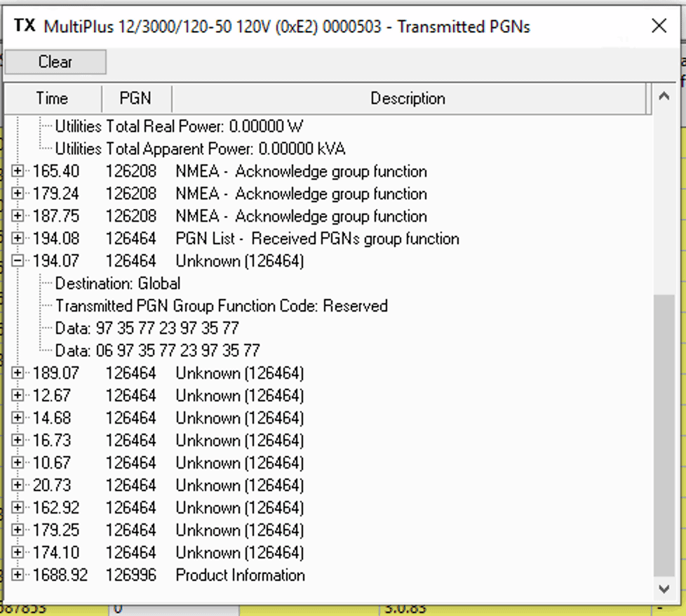Select 'Data: 06 97 35 77 23 97 35 77' line
This screenshot has width=686, height=616.
pos(158,350)
